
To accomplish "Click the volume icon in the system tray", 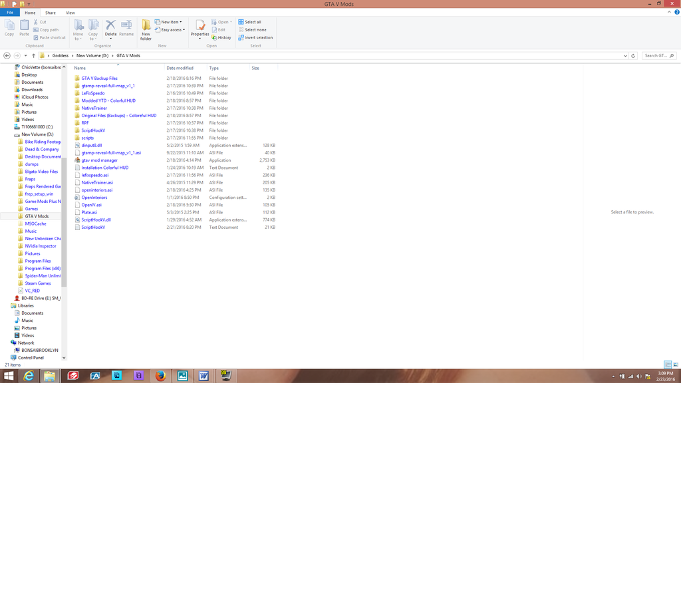I will (x=638, y=376).
